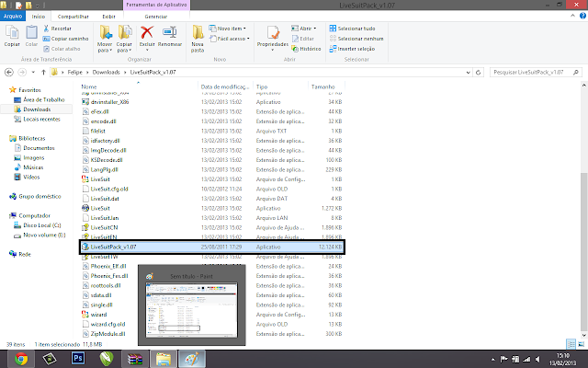The height and width of the screenshot is (368, 588).
Task: Select Grupo doméstico in sidebar
Action: point(35,196)
